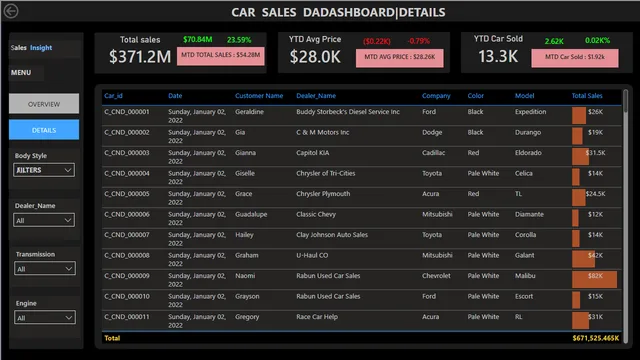The height and width of the screenshot is (360, 640).
Task: Sort by Car_id column header
Action: (x=113, y=96)
